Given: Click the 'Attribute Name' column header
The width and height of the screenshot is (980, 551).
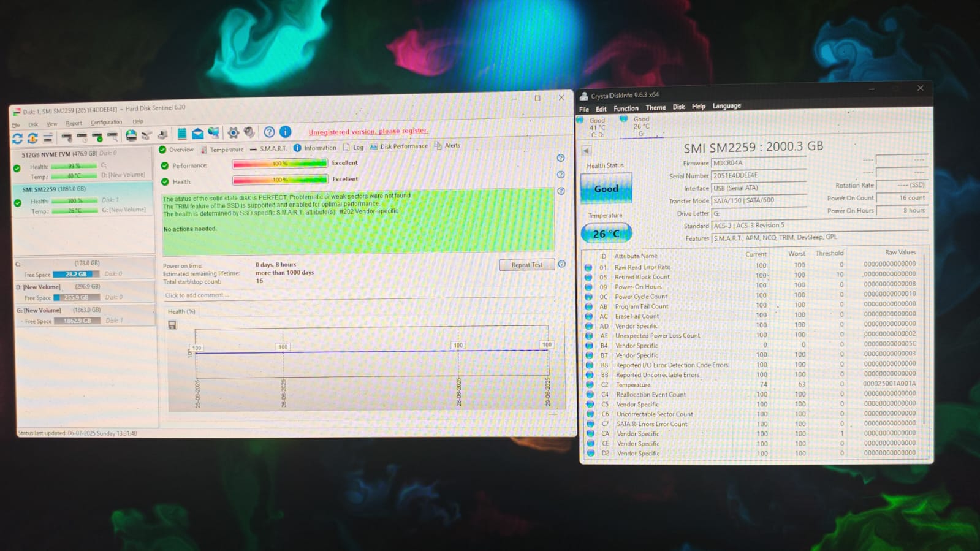Looking at the screenshot, I should (636, 256).
